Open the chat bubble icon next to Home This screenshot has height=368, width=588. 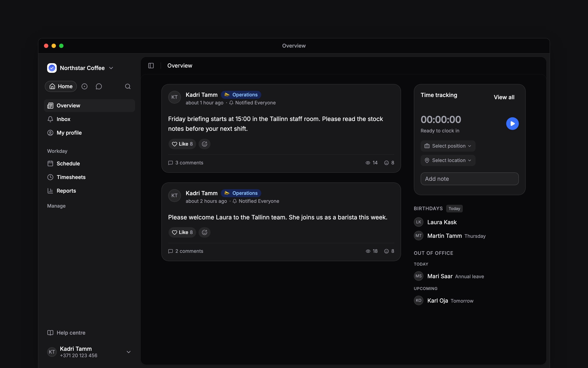pos(99,86)
